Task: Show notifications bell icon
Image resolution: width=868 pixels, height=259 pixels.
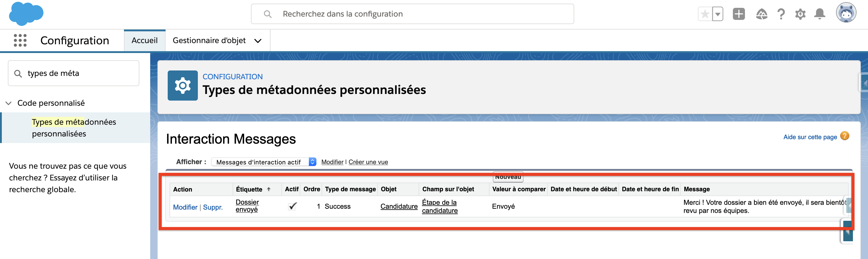Action: coord(819,14)
